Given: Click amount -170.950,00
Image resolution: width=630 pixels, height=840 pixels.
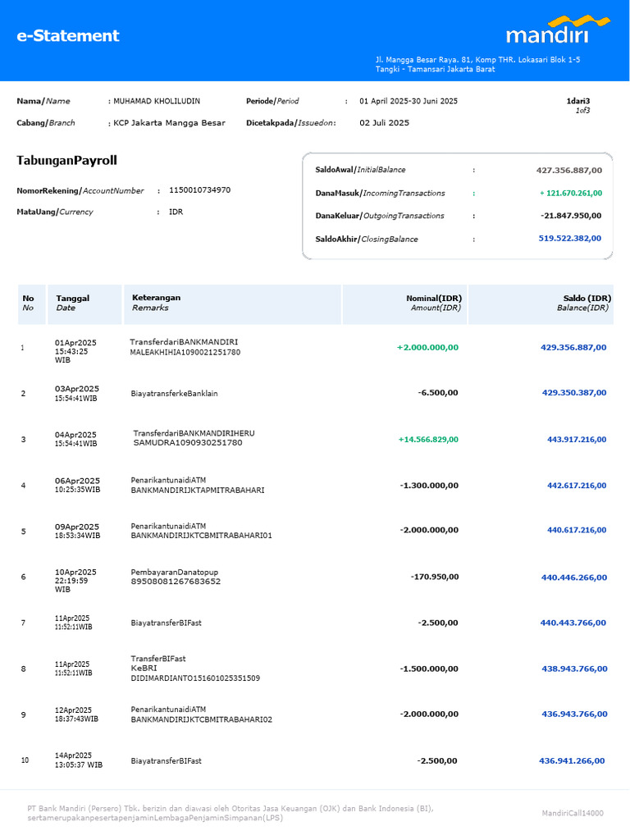Looking at the screenshot, I should [x=435, y=577].
